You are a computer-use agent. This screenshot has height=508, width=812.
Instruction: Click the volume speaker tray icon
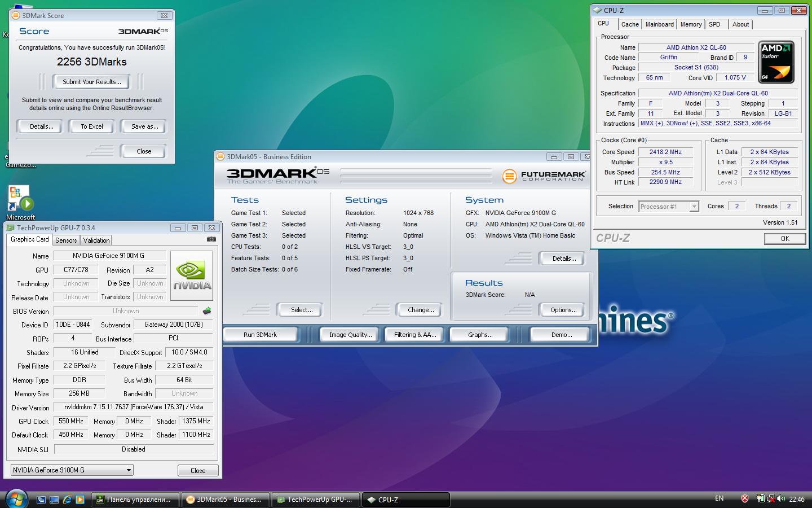pyautogui.click(x=781, y=498)
